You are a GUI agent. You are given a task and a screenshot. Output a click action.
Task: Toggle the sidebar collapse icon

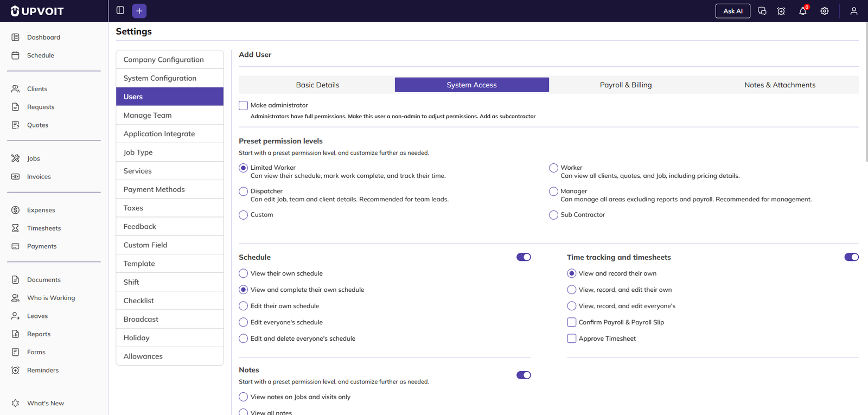click(120, 10)
